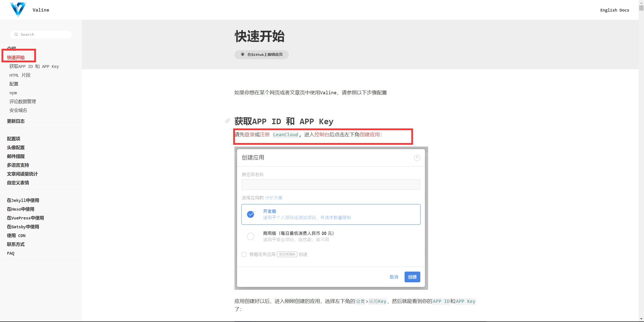Click the page scrollbar down arrow
Screen dimensions: 644x322
point(641,319)
